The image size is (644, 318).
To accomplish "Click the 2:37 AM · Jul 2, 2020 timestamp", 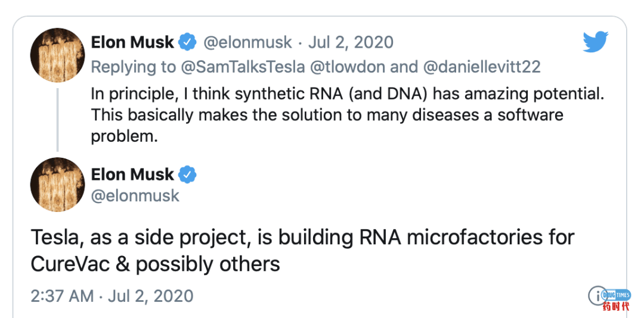I will click(112, 296).
